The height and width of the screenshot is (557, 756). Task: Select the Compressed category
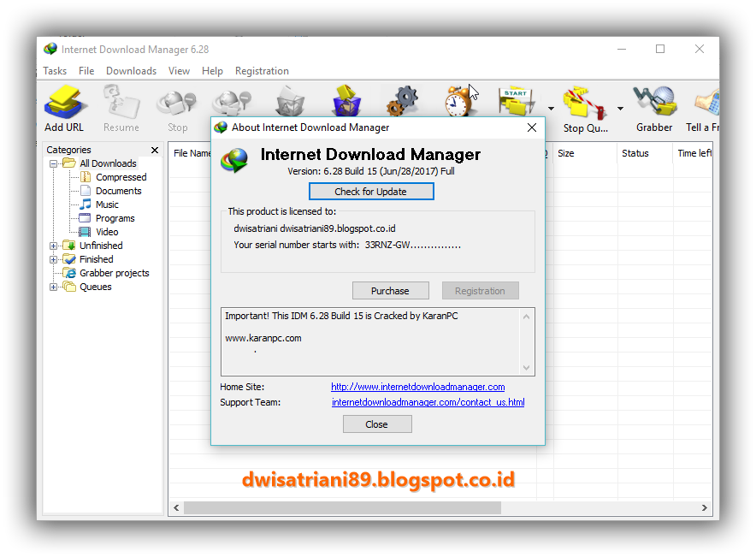pyautogui.click(x=121, y=177)
